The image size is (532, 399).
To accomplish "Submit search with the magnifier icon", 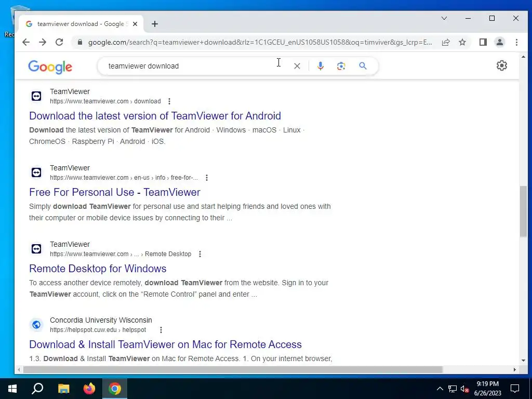I will pyautogui.click(x=363, y=66).
